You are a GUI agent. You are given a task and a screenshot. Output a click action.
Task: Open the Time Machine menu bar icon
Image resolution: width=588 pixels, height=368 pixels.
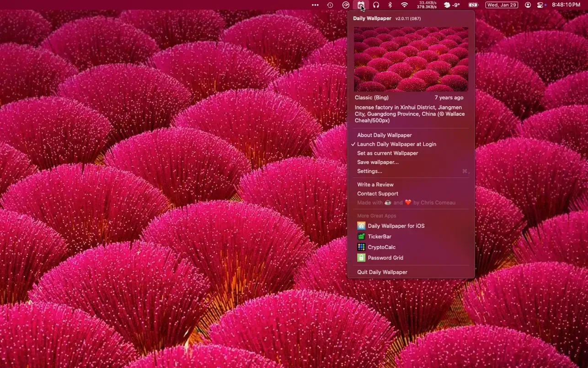(330, 5)
